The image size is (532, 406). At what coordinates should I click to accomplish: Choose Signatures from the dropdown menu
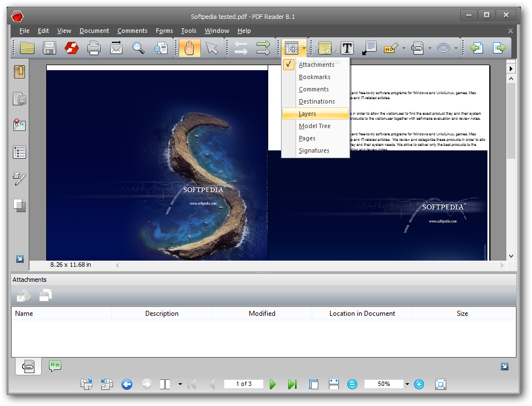316,150
